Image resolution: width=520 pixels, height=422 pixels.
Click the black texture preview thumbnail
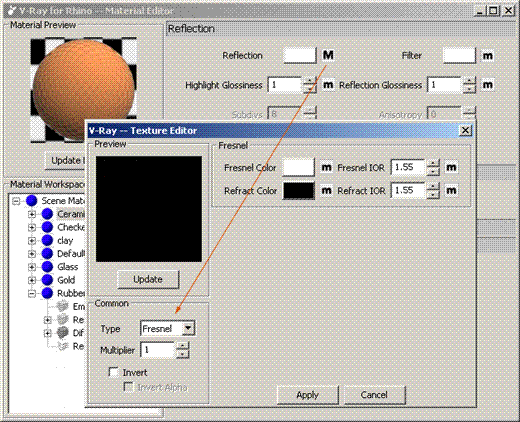point(149,209)
